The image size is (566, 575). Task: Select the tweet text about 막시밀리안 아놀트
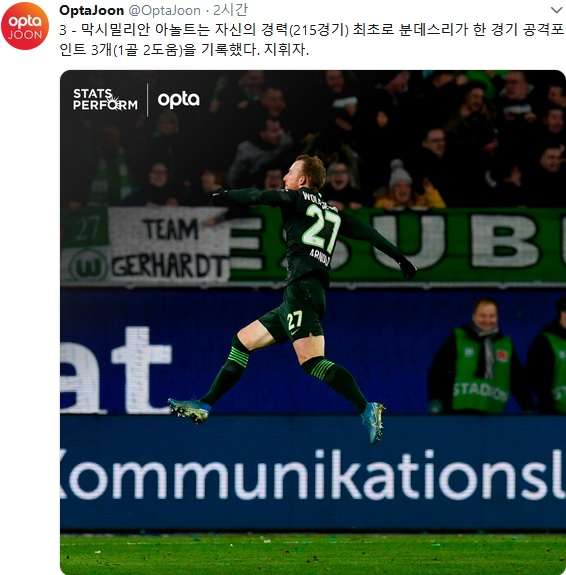click(x=311, y=40)
